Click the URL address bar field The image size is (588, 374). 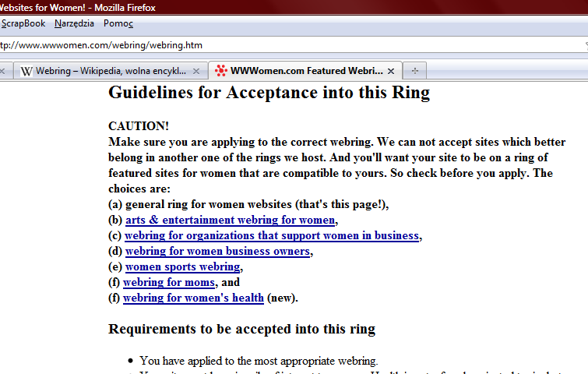[x=293, y=45]
